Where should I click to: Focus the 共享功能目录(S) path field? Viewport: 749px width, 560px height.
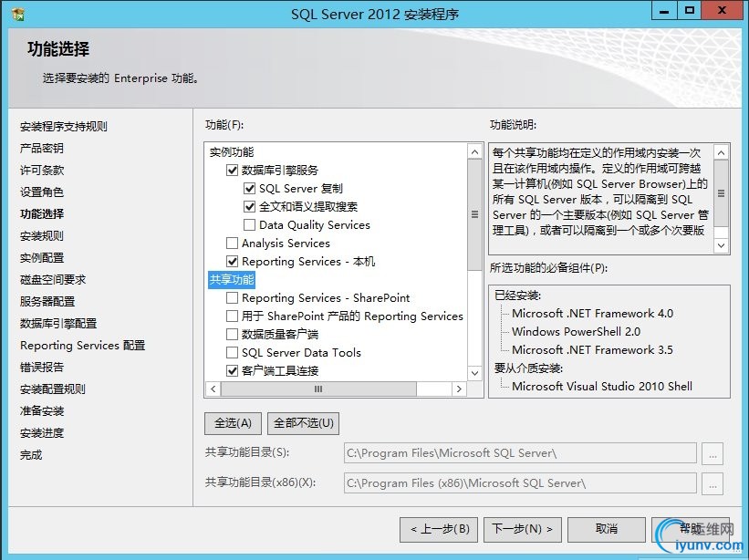pos(520,453)
